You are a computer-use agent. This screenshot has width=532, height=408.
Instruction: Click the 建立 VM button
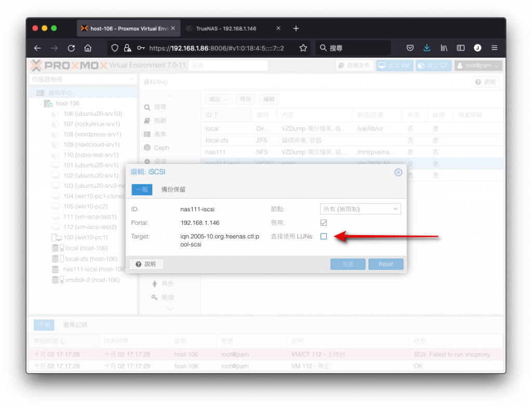(394, 65)
